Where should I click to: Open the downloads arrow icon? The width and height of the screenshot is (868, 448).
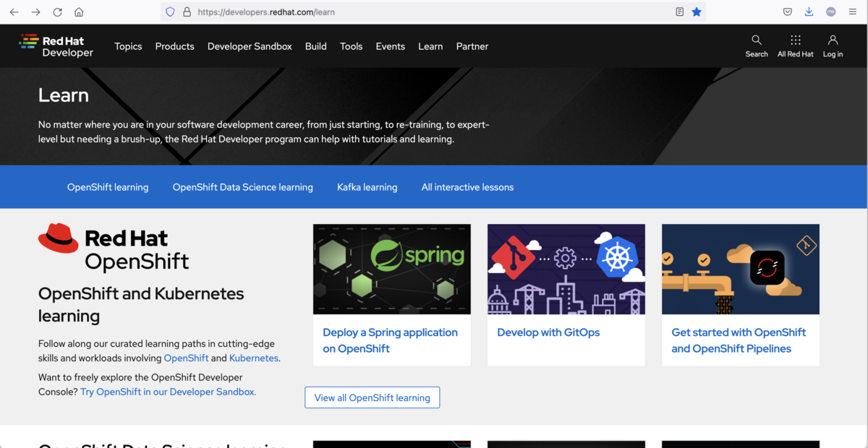click(x=809, y=12)
